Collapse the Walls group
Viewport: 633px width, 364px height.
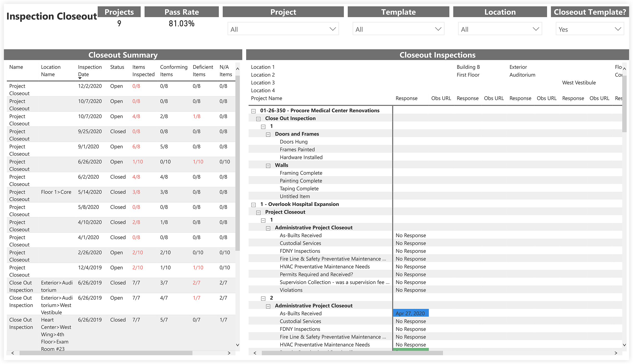coord(268,165)
